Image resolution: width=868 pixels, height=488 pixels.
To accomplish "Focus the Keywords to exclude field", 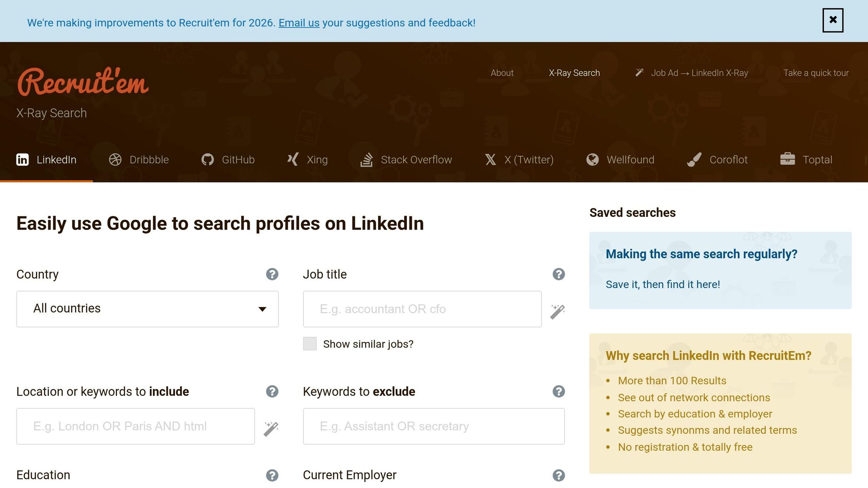I will [x=434, y=426].
